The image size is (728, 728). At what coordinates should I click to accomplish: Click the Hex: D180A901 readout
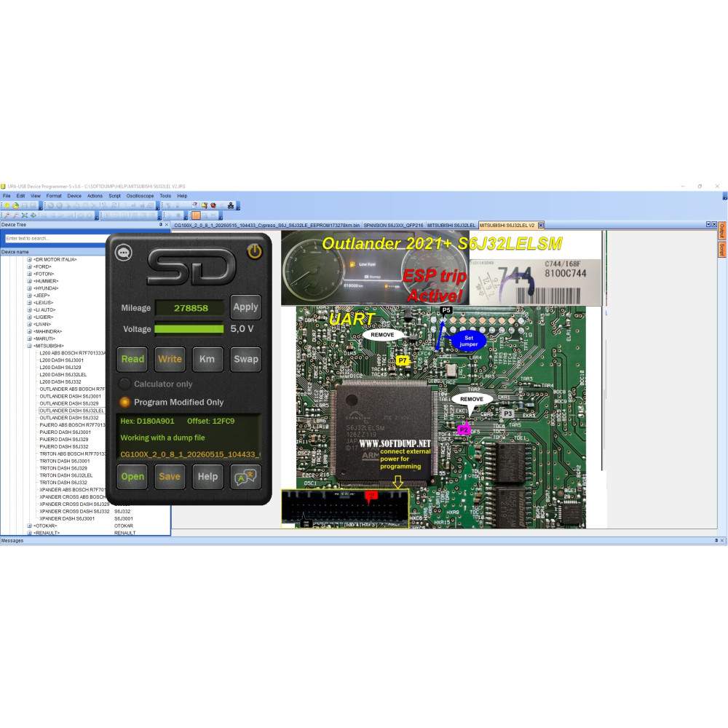coord(147,421)
